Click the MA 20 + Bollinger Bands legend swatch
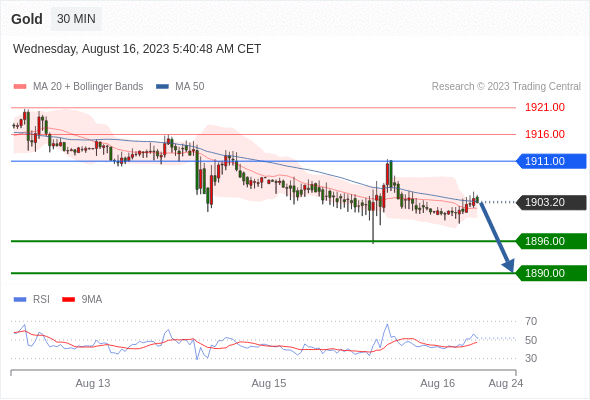590x400 pixels. click(x=20, y=87)
